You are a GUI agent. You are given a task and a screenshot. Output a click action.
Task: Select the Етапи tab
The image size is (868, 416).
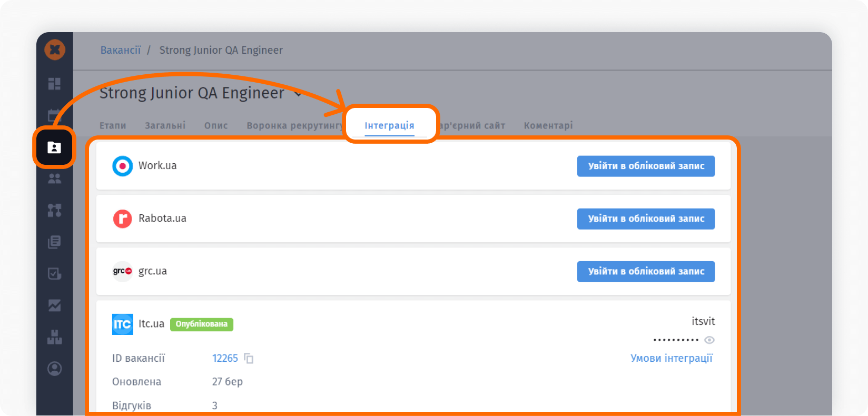tap(113, 125)
